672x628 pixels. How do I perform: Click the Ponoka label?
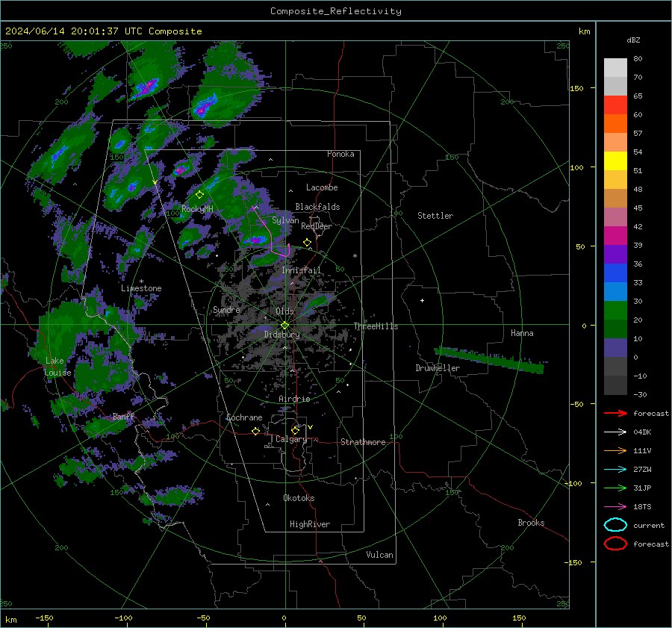(340, 154)
